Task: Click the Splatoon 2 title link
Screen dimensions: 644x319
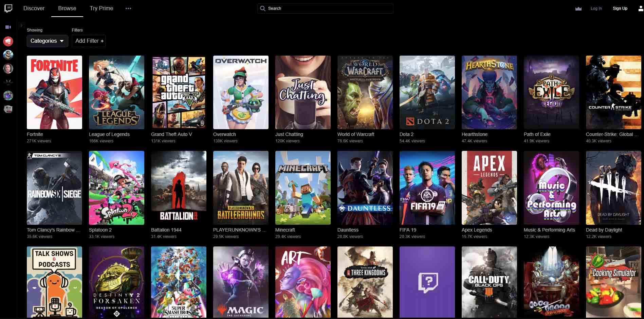Action: coord(100,230)
